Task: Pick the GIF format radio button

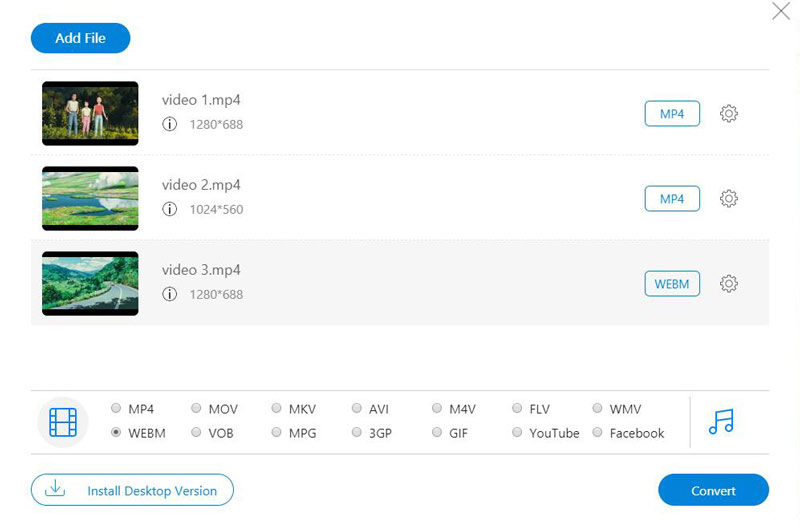Action: [x=438, y=433]
